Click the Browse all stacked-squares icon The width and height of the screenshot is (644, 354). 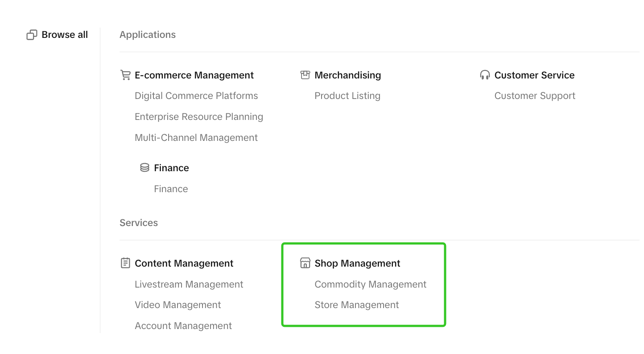[x=32, y=35]
